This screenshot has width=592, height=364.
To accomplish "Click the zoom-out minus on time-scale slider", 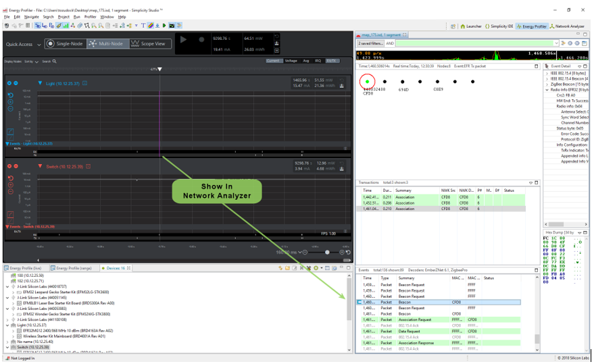I will (x=305, y=252).
